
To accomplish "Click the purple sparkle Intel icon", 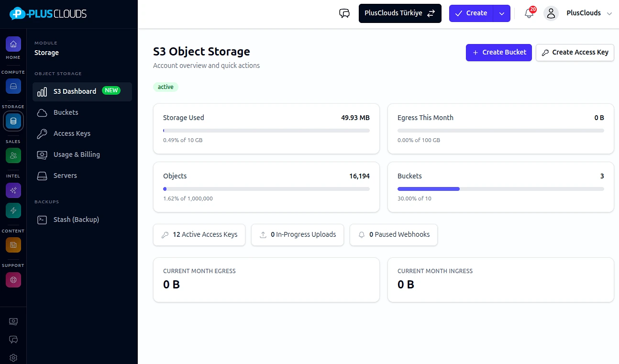I will pyautogui.click(x=13, y=190).
